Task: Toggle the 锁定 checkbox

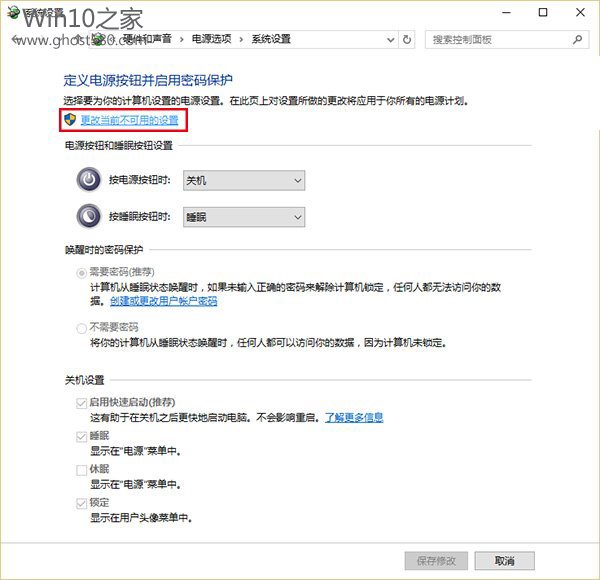Action: pyautogui.click(x=82, y=503)
